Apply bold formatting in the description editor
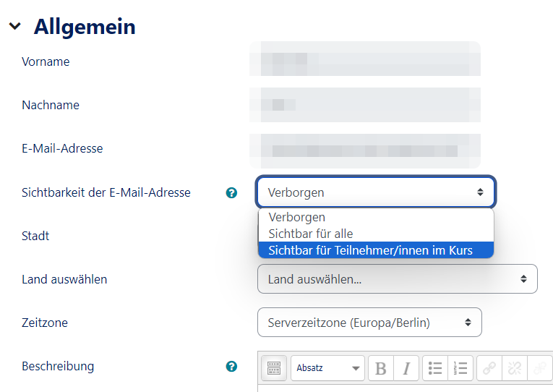The width and height of the screenshot is (553, 392). (381, 368)
